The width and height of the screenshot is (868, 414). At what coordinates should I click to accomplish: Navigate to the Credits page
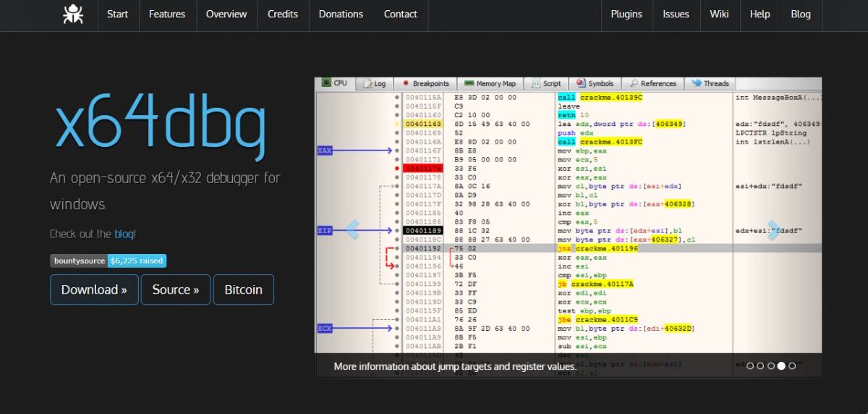(283, 14)
